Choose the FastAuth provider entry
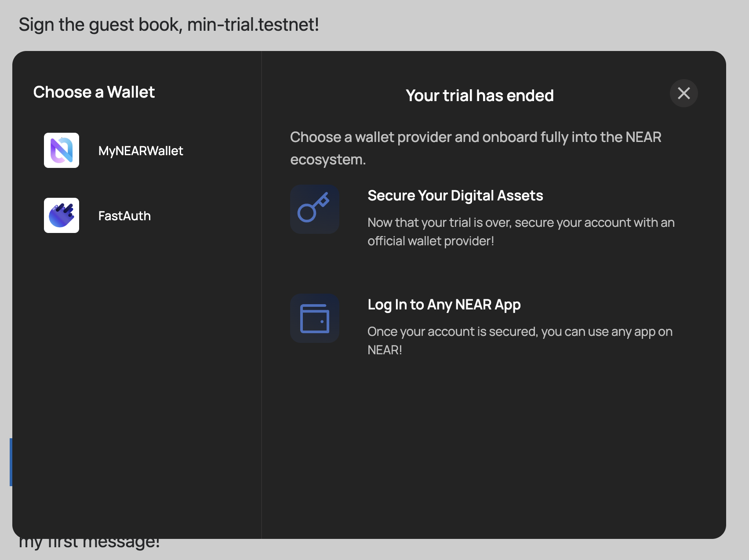The image size is (749, 560). pyautogui.click(x=124, y=215)
